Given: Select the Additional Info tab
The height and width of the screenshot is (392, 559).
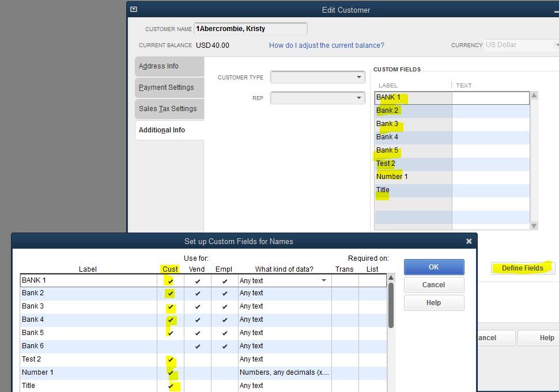Looking at the screenshot, I should (x=169, y=130).
